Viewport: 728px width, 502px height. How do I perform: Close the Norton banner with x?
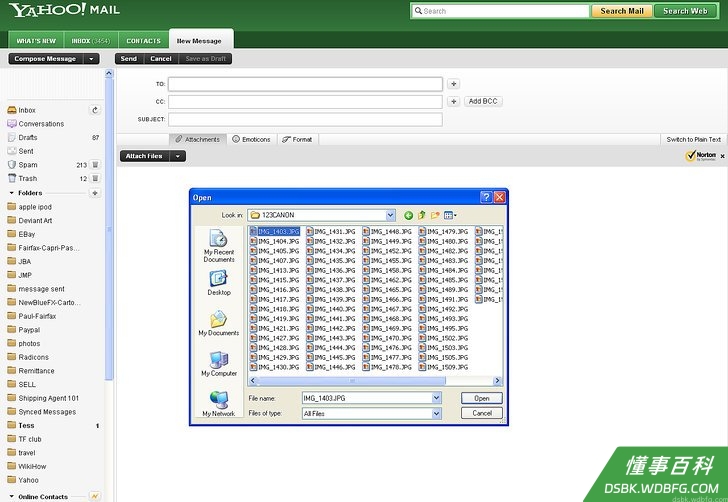(x=722, y=156)
